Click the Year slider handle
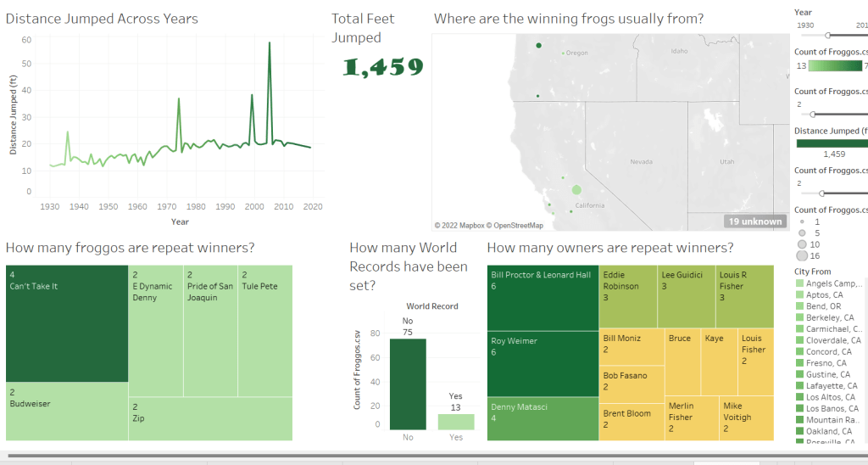The image size is (868, 465). tap(828, 35)
